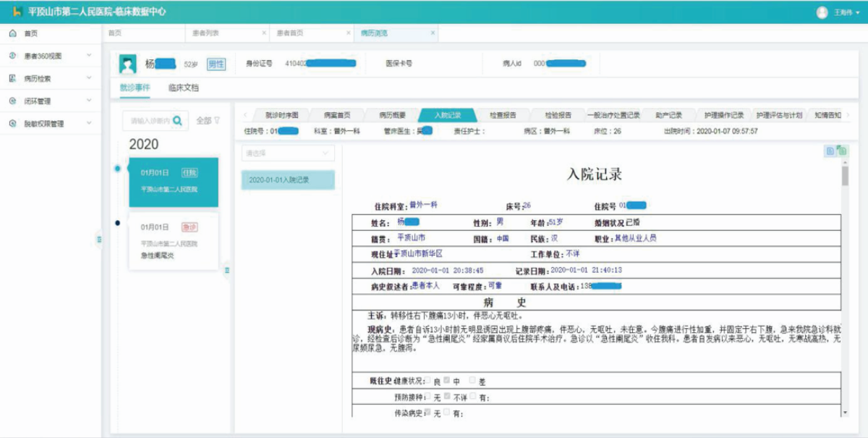Click the search magnifier in diagnosis filter

177,120
